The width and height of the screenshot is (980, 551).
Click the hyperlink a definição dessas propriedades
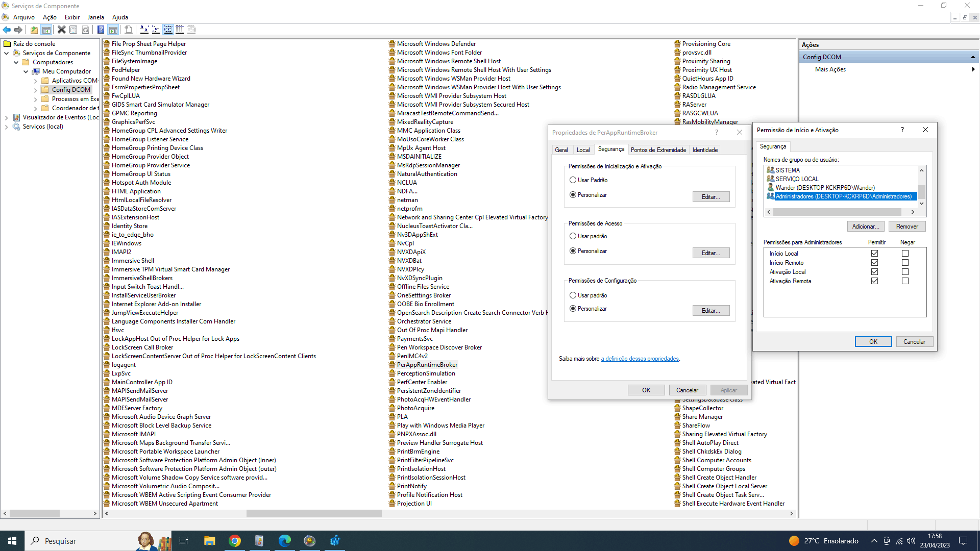click(640, 359)
